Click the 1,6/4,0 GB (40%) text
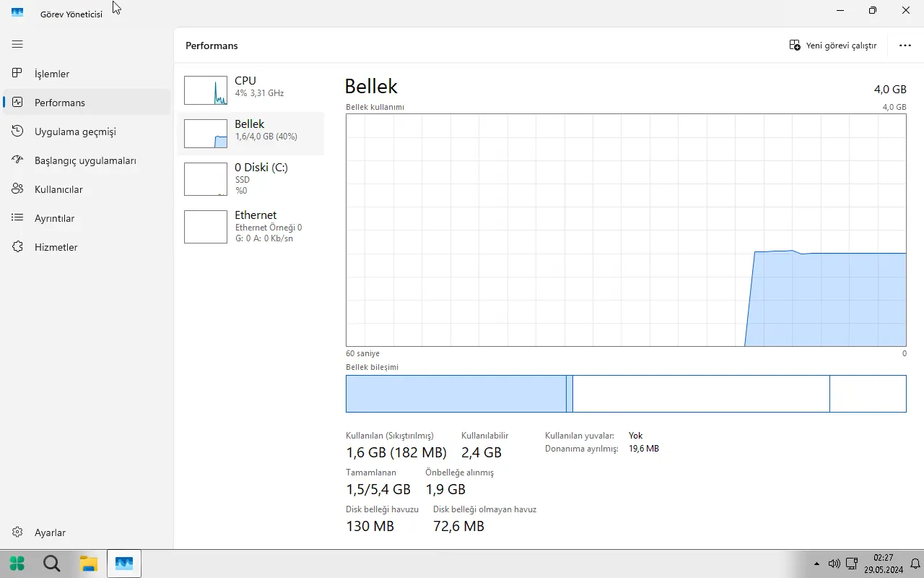This screenshot has width=924, height=578. 266,137
